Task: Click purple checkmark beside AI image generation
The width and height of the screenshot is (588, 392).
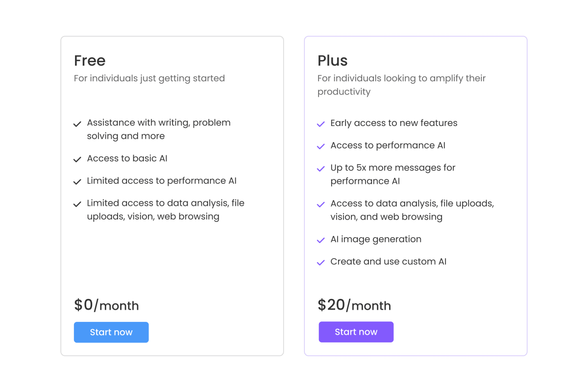Action: tap(321, 240)
